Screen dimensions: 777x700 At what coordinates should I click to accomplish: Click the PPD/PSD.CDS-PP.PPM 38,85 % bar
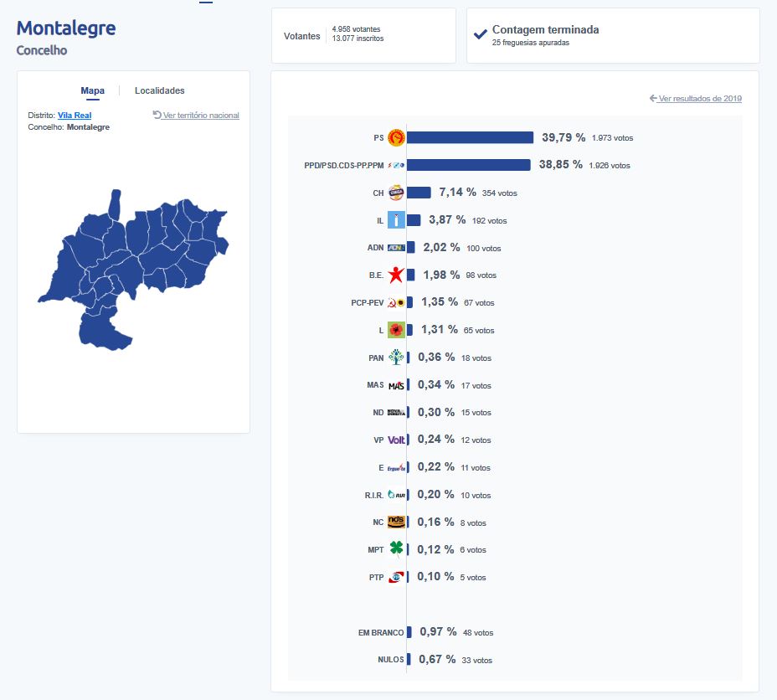pyautogui.click(x=468, y=165)
